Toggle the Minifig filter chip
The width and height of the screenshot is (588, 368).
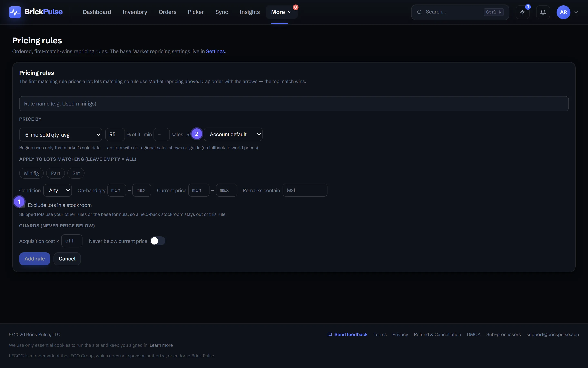(x=31, y=173)
